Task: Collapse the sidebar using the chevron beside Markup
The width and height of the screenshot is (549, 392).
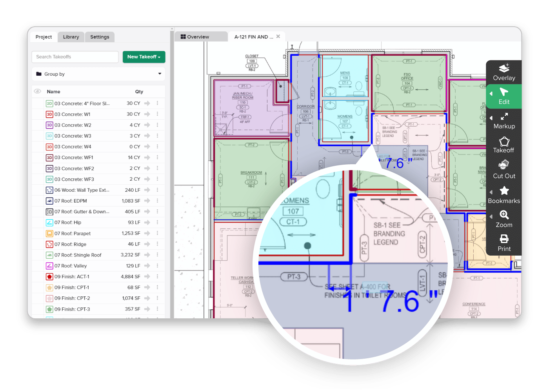Action: (x=491, y=117)
